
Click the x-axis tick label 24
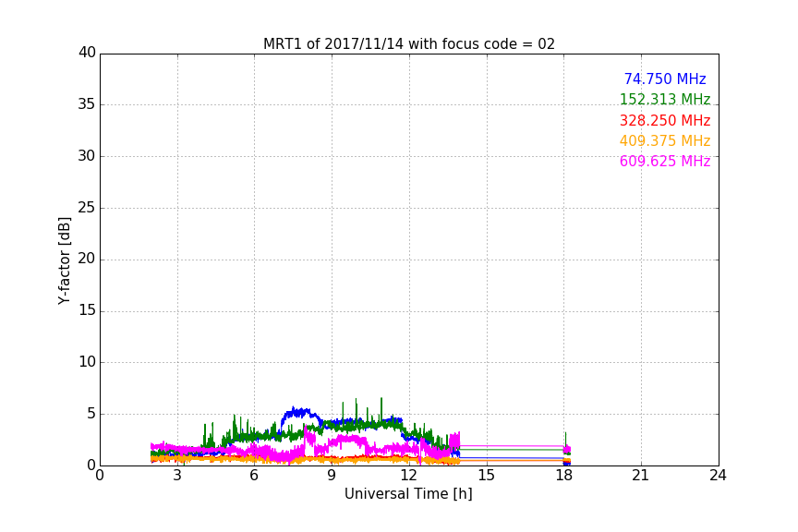coord(718,476)
